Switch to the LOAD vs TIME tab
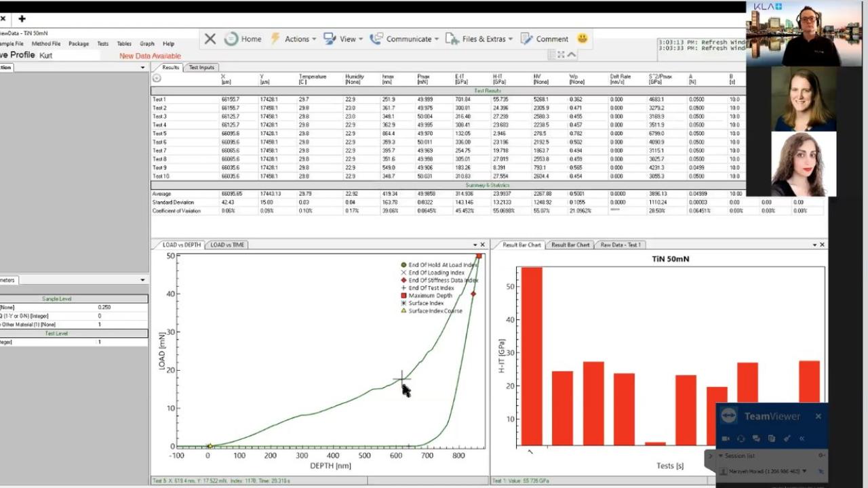Screen dimensions: 868x488 click(227, 245)
